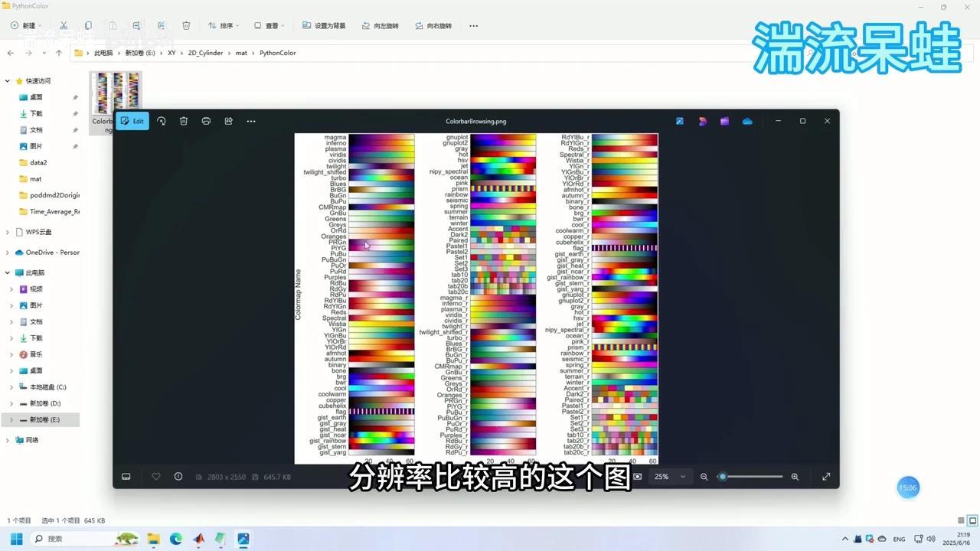This screenshot has width=980, height=551.
Task: Click the share icon in the photo viewer
Action: [228, 121]
